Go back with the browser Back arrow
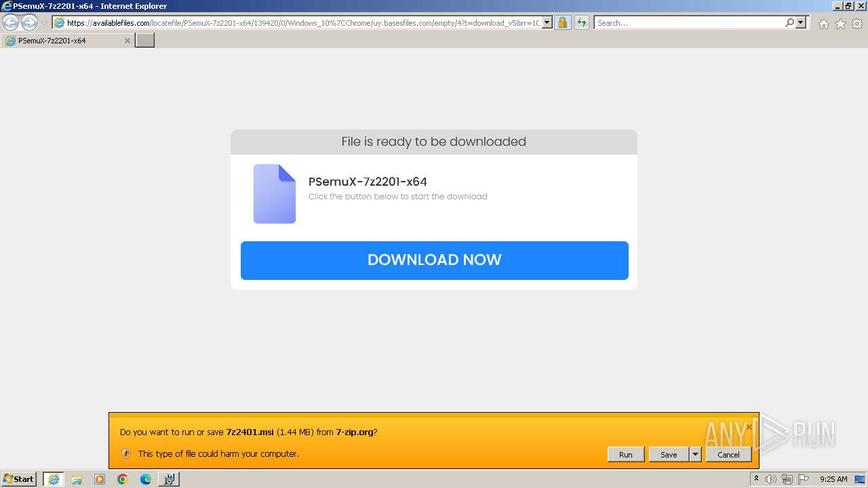The image size is (868, 488). 11,23
